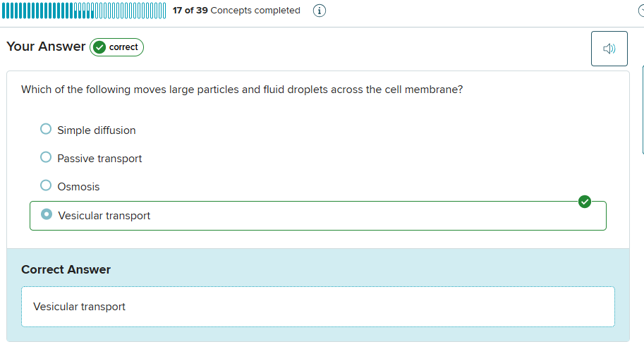The image size is (644, 361).
Task: Click the word 'correct' in the status badge
Action: tap(123, 47)
